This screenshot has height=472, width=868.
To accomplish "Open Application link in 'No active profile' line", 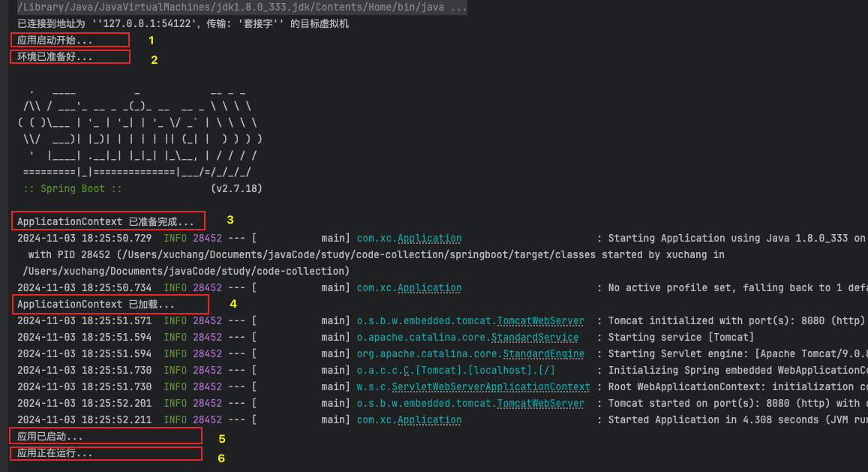I will tap(429, 288).
